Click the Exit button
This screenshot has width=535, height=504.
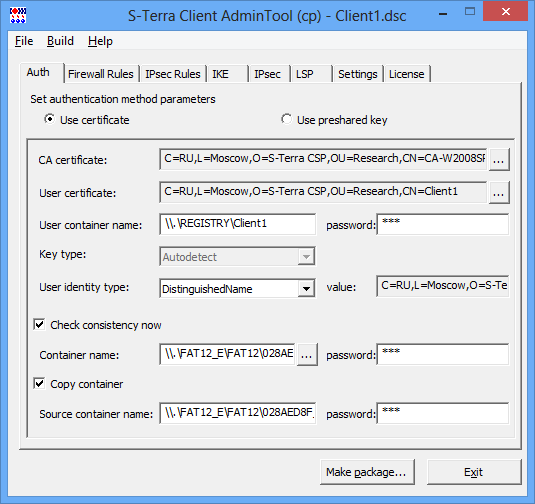[474, 472]
